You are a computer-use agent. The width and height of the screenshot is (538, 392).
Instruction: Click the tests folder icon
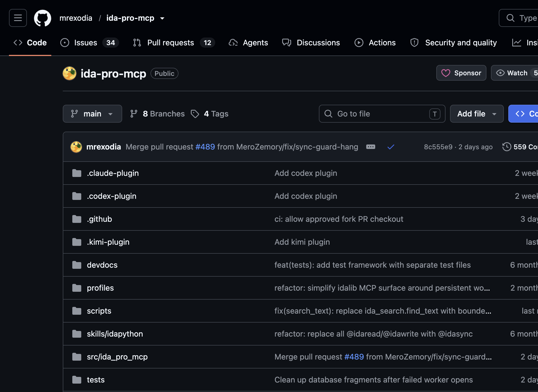tap(77, 380)
